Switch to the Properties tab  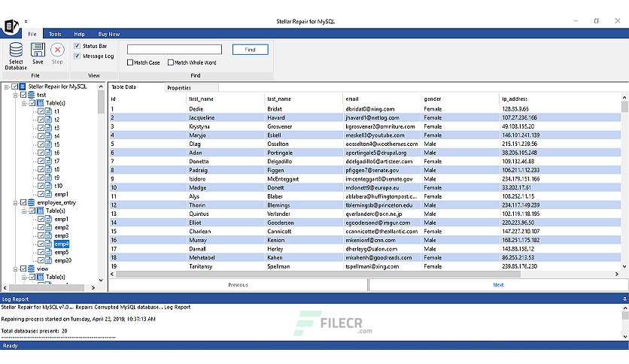coord(191,88)
